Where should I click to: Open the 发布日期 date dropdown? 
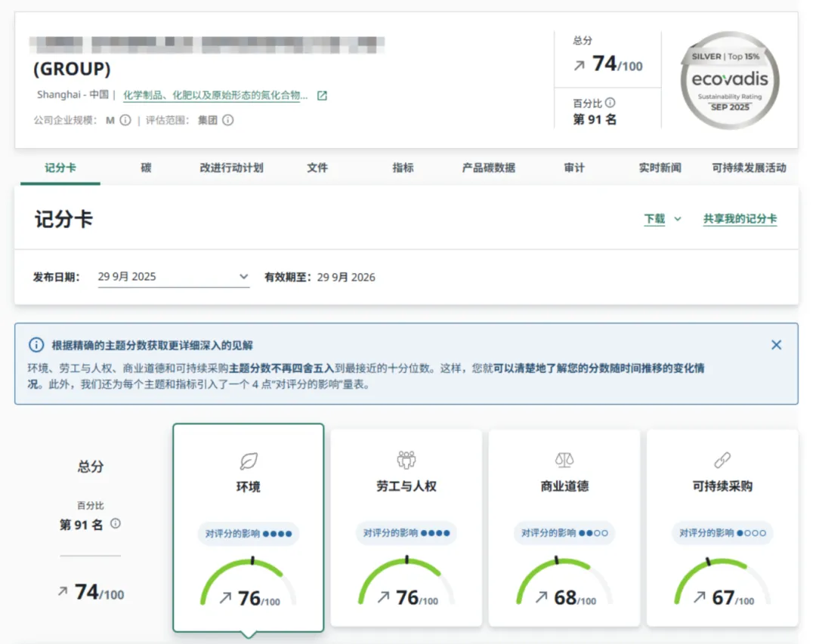[174, 277]
